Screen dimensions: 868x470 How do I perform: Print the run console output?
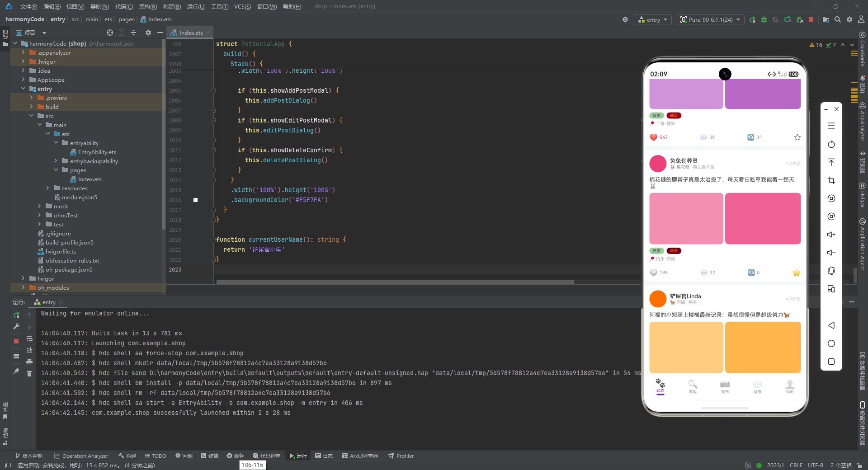[x=29, y=362]
